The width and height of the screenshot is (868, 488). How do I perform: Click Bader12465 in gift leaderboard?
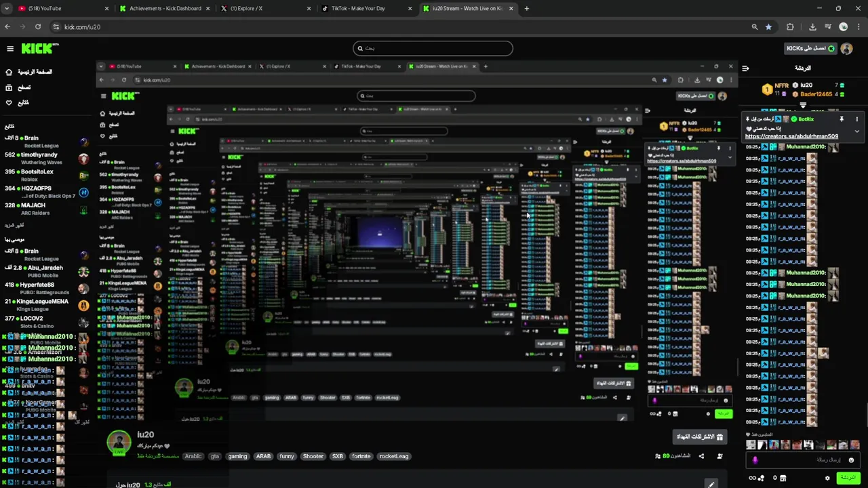816,94
